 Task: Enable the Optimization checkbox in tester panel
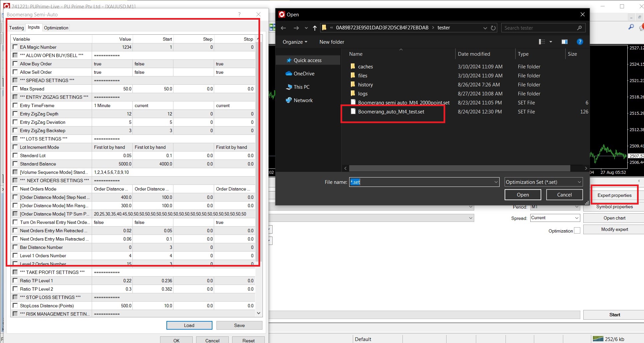click(577, 231)
